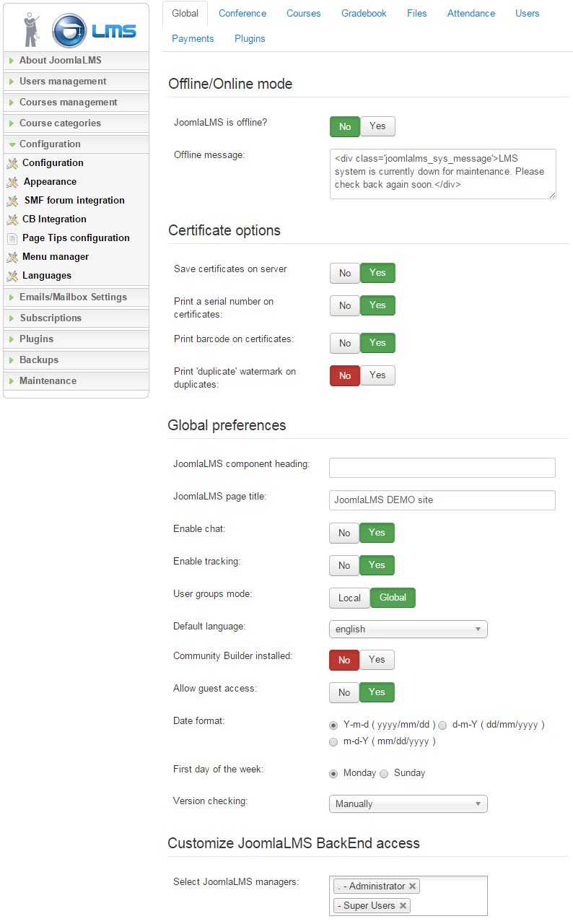Click the tools icon beside Languages
This screenshot has height=924, width=573.
tap(12, 276)
